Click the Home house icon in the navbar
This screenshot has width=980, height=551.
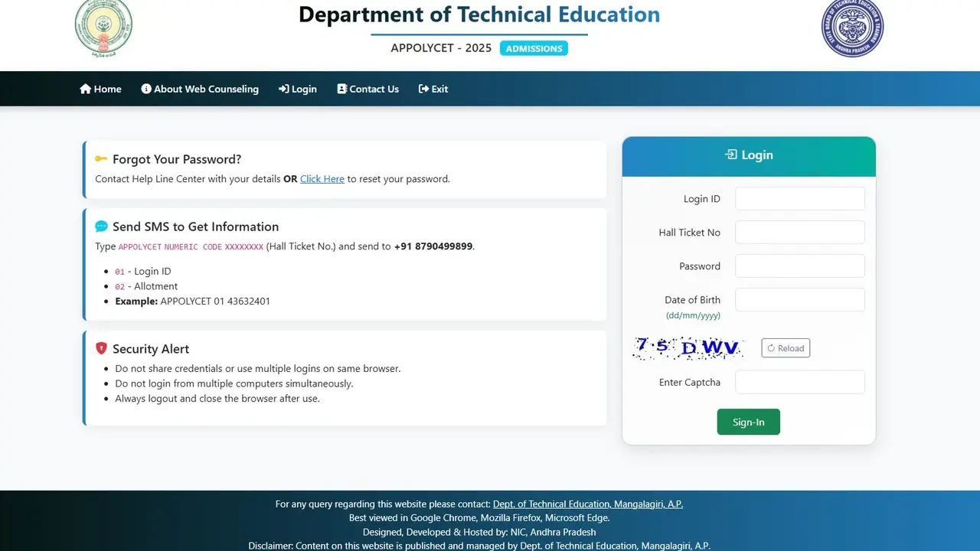[87, 89]
